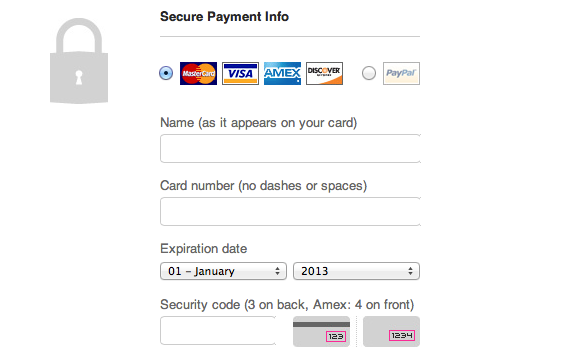Viewport: 587px width, 361px height.
Task: Click the Security code label text
Action: coord(287,305)
